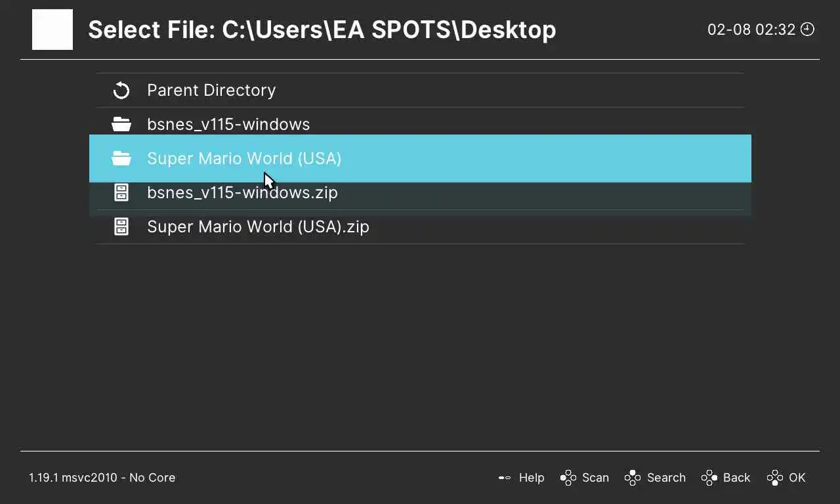840x504 pixels.
Task: Click the white square icon in the header
Action: tap(52, 30)
